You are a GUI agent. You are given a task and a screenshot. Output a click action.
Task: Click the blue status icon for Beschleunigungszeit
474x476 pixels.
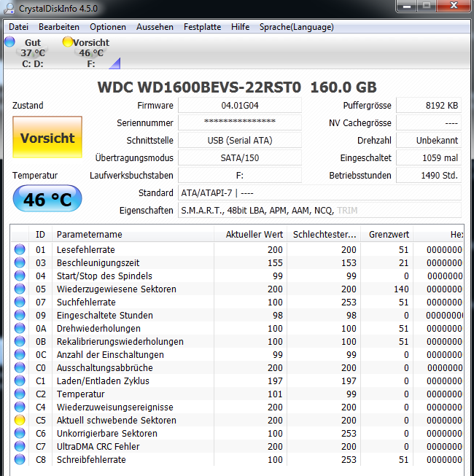coord(20,262)
